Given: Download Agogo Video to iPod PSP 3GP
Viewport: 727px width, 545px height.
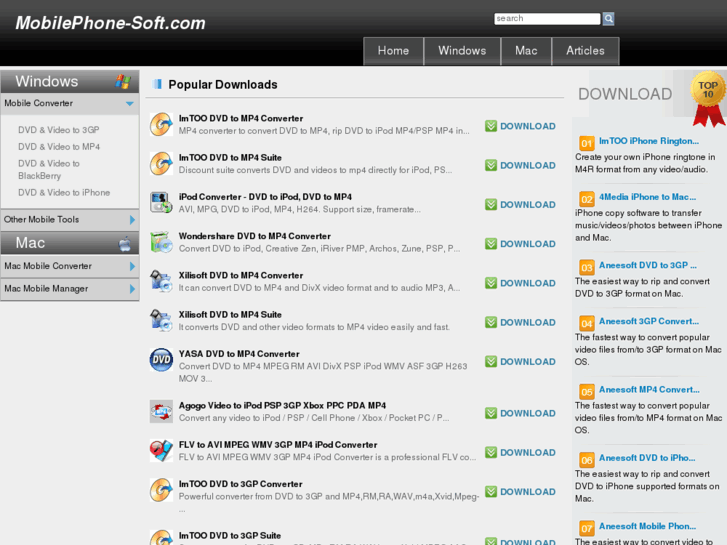Looking at the screenshot, I should [520, 413].
